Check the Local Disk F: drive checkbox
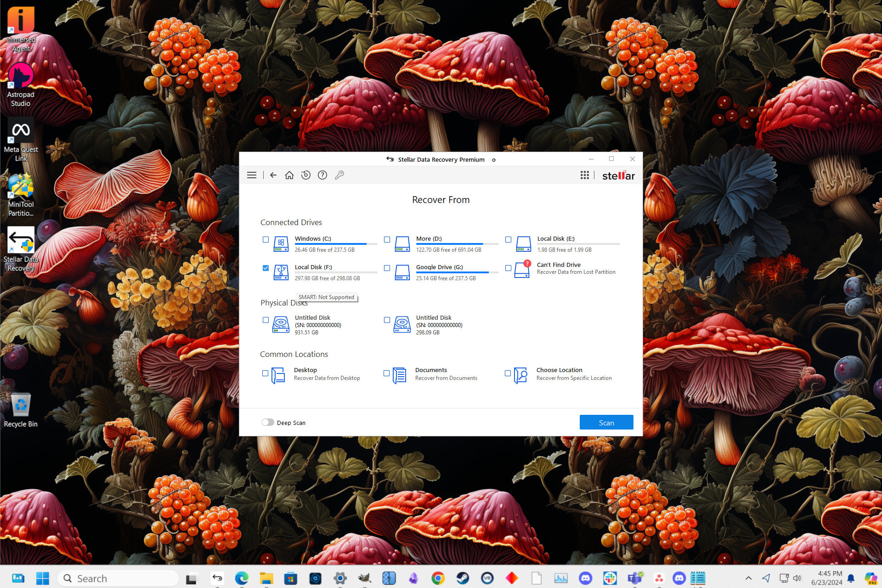The width and height of the screenshot is (882, 588). coord(265,267)
